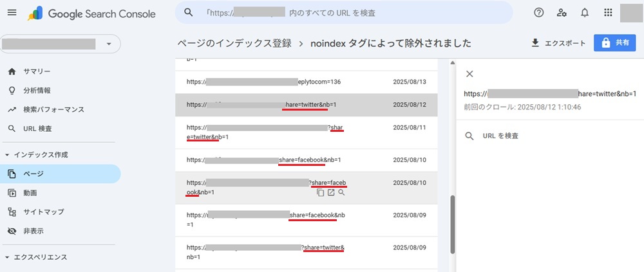Open users and permissions settings icon
Viewport: 644px width, 272px height.
[x=562, y=13]
